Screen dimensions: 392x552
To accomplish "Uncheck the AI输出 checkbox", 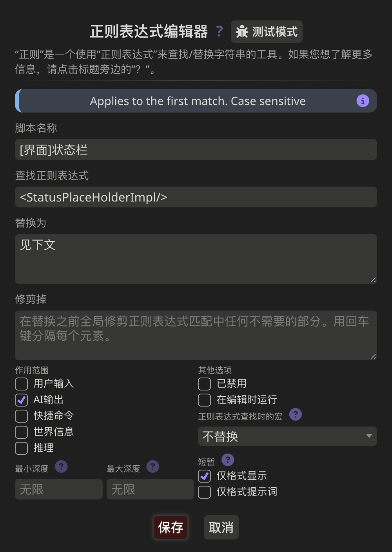I will [x=22, y=400].
